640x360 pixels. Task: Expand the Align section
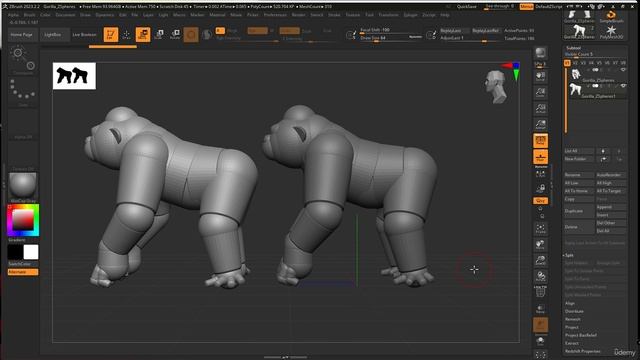[570, 303]
